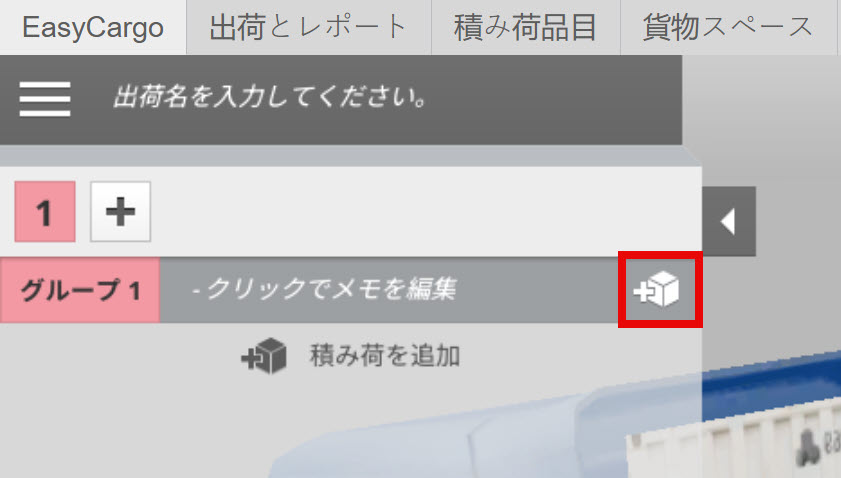This screenshot has height=478, width=841.
Task: Open the hamburger menu
Action: pos(45,99)
